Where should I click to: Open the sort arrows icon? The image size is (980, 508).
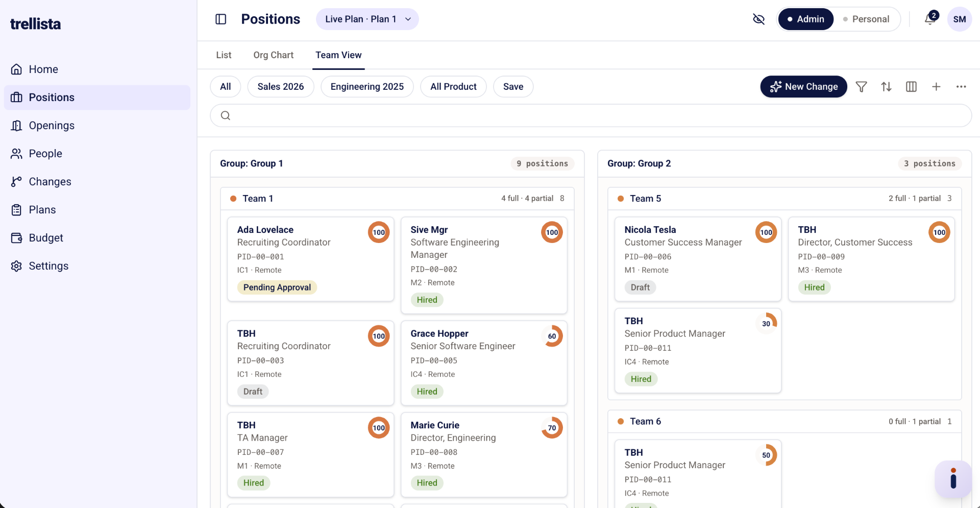(886, 87)
